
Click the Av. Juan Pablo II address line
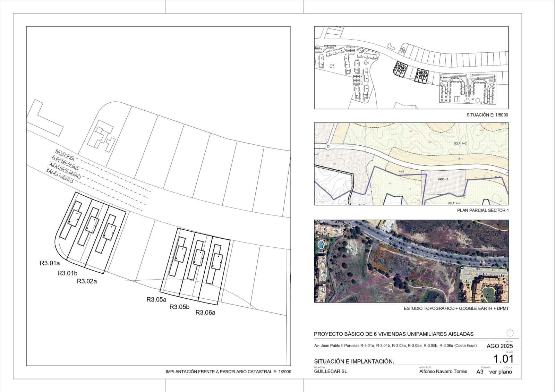395,346
